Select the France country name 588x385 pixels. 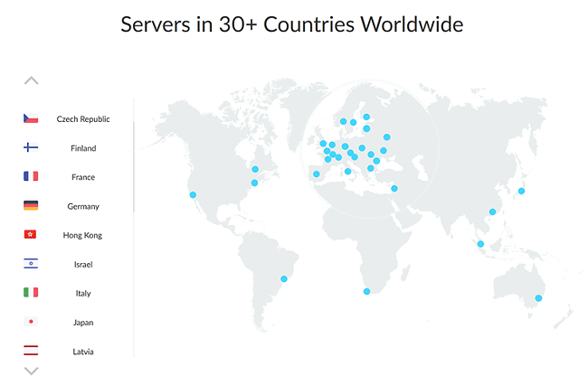83,177
